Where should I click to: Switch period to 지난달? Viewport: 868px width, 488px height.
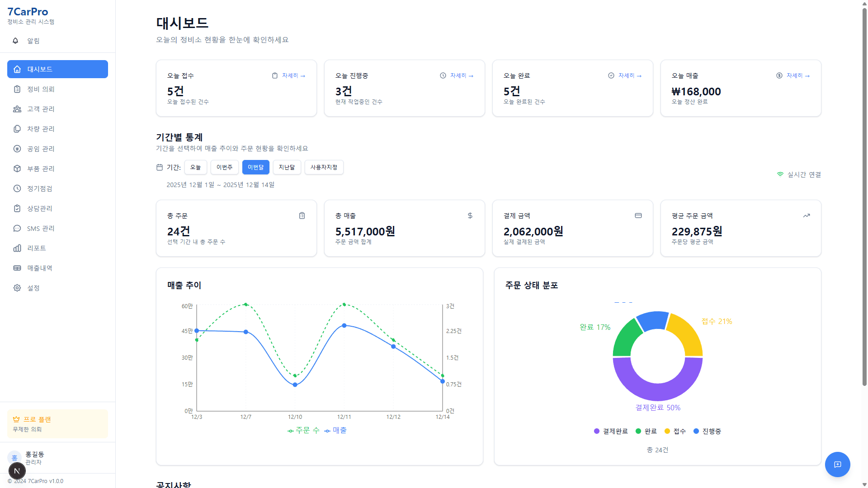(287, 167)
